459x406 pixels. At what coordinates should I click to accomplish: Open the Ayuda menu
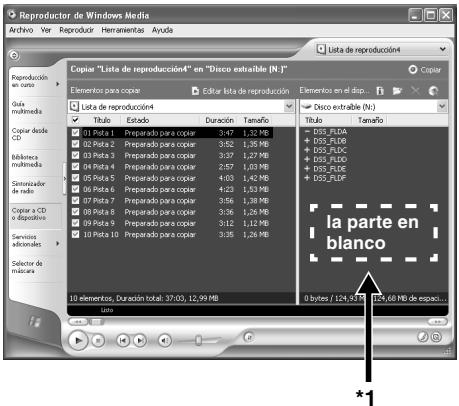[x=162, y=30]
